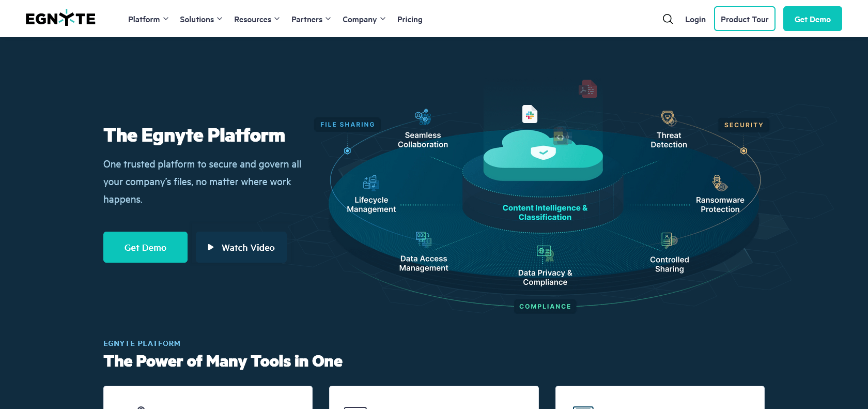Click Get Demo in the header
This screenshot has width=868, height=409.
[812, 19]
